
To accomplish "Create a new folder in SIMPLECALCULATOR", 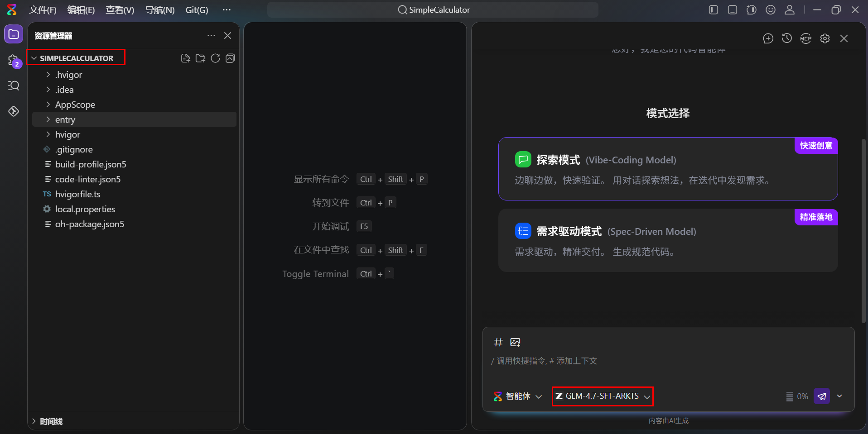I will pyautogui.click(x=200, y=58).
